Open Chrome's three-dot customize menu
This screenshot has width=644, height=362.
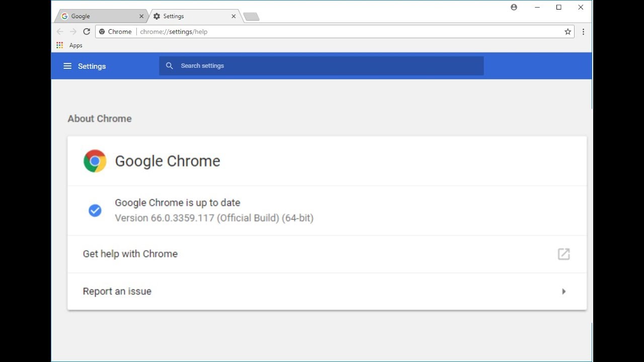(583, 32)
